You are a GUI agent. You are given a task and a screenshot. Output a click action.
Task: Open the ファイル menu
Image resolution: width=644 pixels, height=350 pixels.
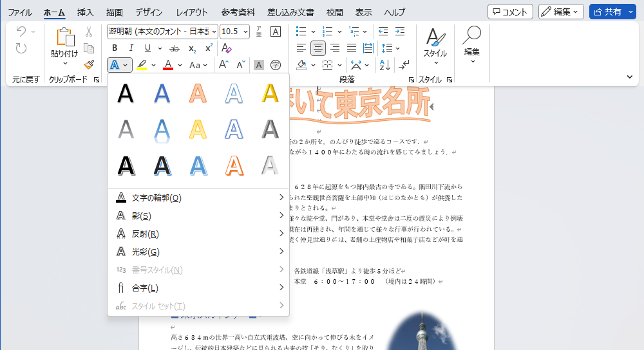20,12
